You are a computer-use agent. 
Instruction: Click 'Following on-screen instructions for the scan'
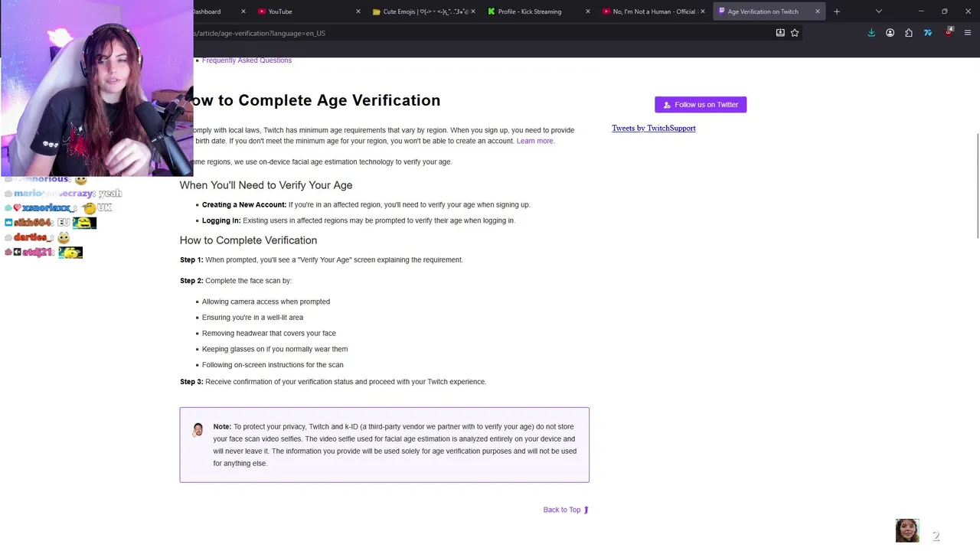(273, 365)
